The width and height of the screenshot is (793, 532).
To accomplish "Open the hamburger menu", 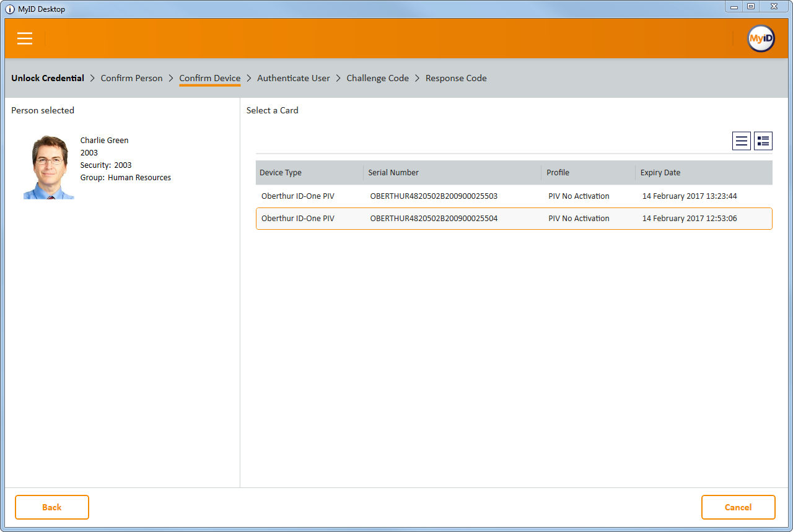I will [x=25, y=38].
